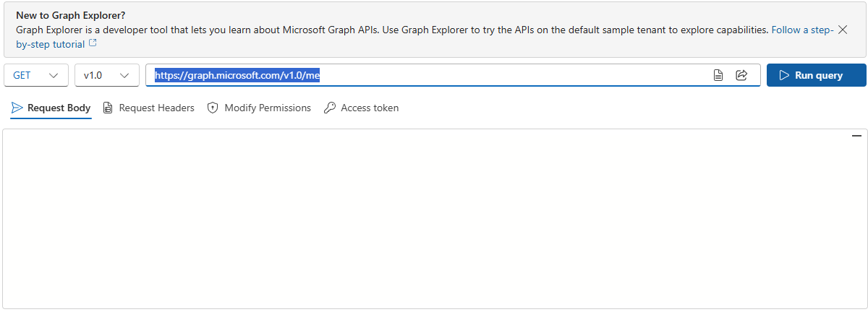Screen dimensions: 868x312
Task: Open the documentation page icon in URL bar
Action: [718, 75]
